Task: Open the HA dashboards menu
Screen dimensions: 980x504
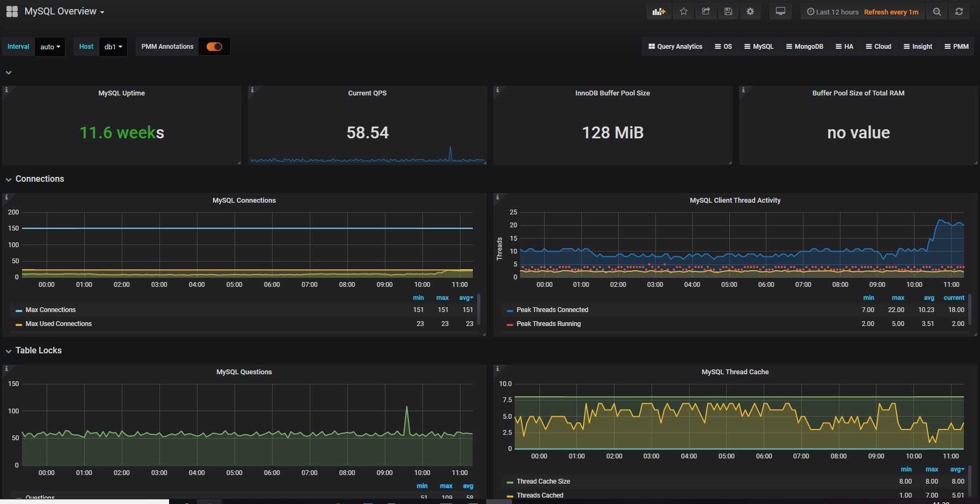Action: [844, 47]
